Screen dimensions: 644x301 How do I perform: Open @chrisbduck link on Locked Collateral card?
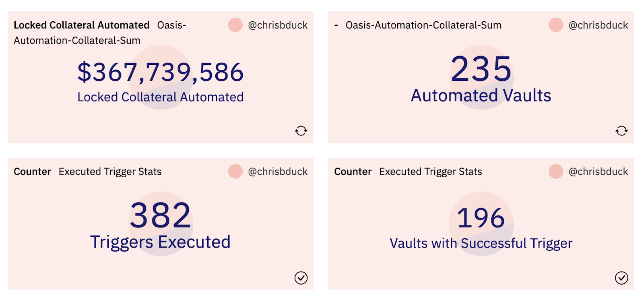(x=278, y=25)
